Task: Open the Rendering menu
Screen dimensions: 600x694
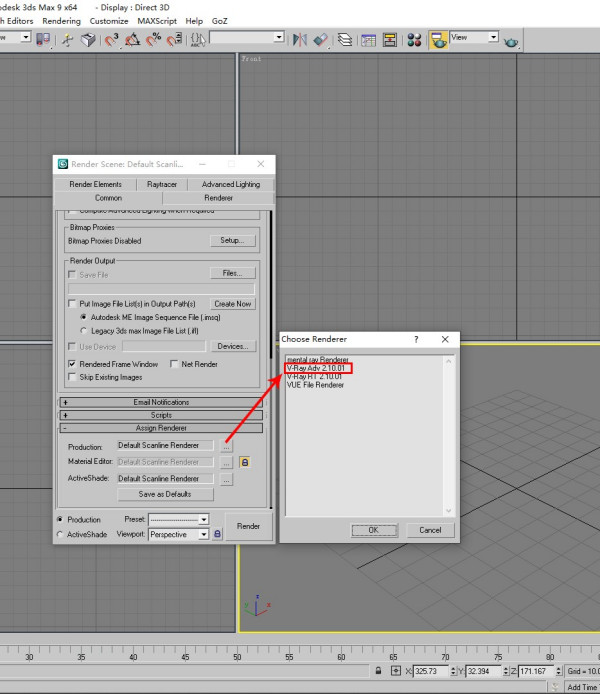Action: [x=62, y=21]
